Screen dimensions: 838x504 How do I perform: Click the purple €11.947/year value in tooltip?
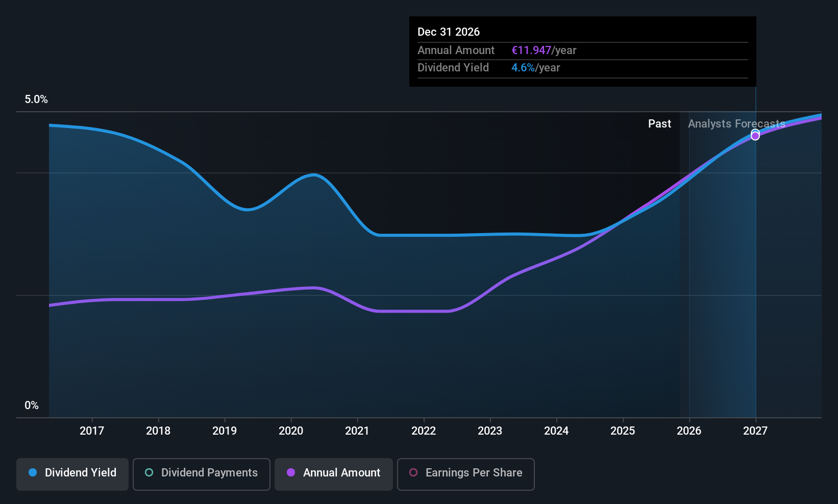[531, 50]
